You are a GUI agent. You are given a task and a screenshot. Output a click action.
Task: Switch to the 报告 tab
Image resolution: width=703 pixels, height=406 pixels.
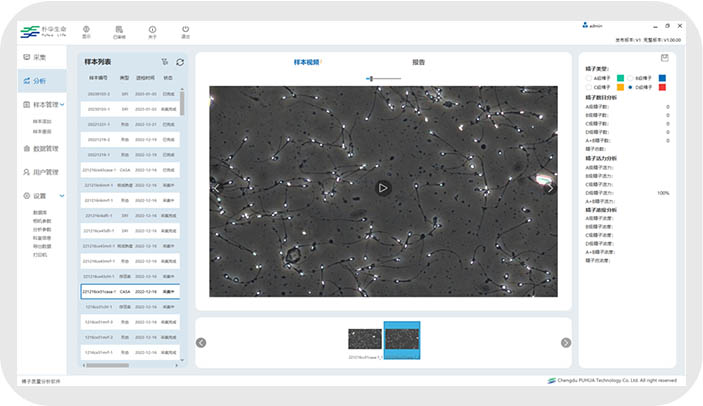(x=418, y=62)
